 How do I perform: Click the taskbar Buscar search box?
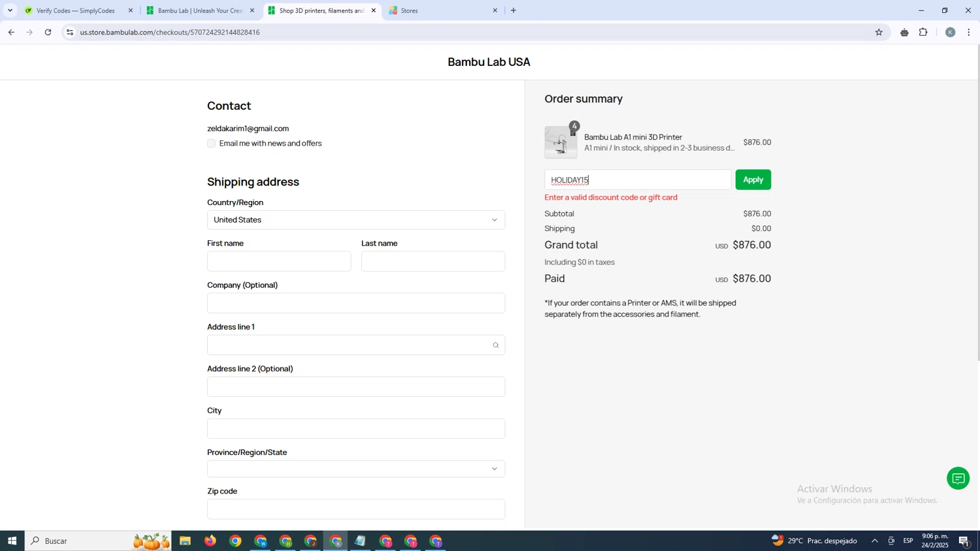(98, 541)
